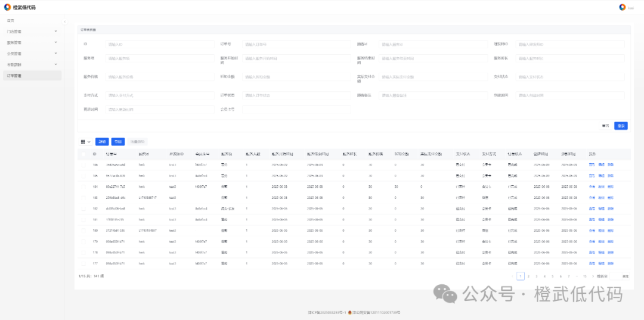Focus the 会员卡号 input field
The height and width of the screenshot is (320, 644).
click(296, 110)
